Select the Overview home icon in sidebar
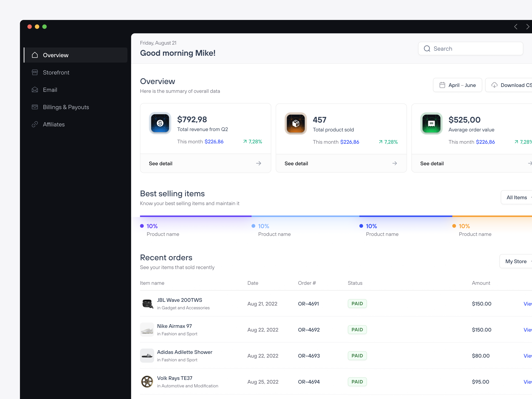 (x=35, y=55)
